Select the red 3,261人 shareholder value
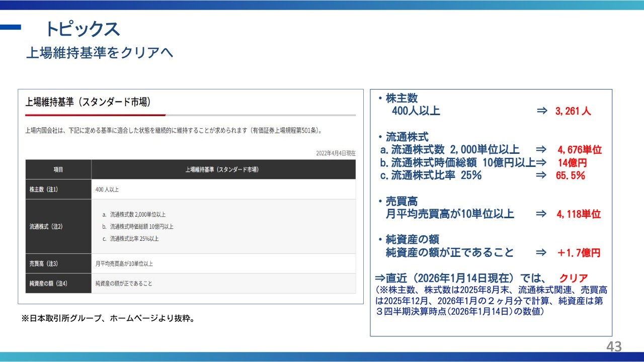The image size is (644, 362). 573,111
